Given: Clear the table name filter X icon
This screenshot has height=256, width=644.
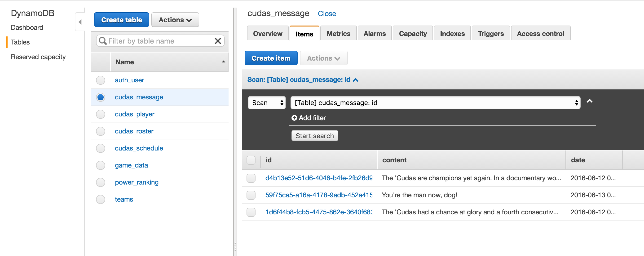Looking at the screenshot, I should click(x=218, y=41).
